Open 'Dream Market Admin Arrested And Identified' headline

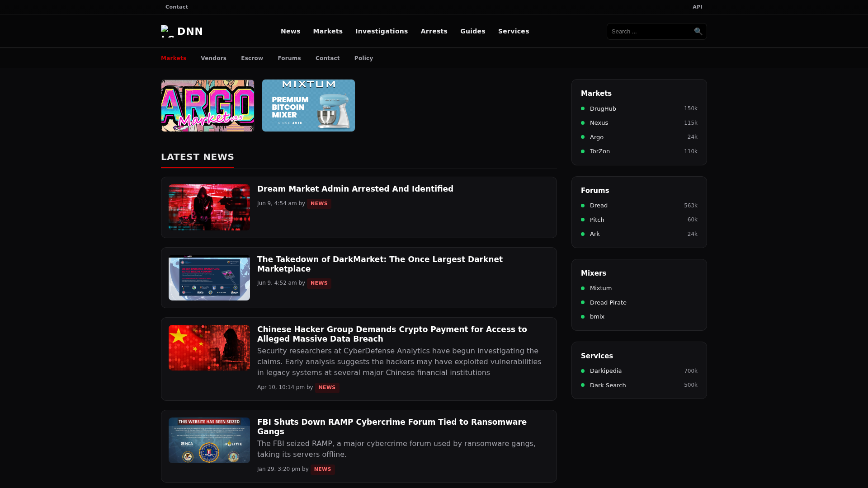[x=355, y=189]
